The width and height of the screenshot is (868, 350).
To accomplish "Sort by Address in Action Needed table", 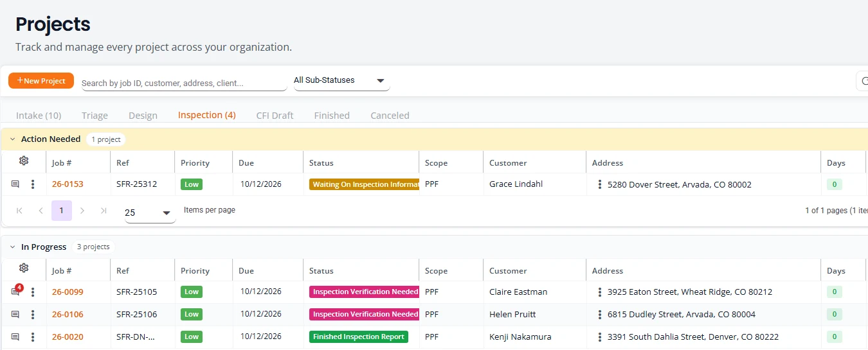I will click(x=608, y=163).
